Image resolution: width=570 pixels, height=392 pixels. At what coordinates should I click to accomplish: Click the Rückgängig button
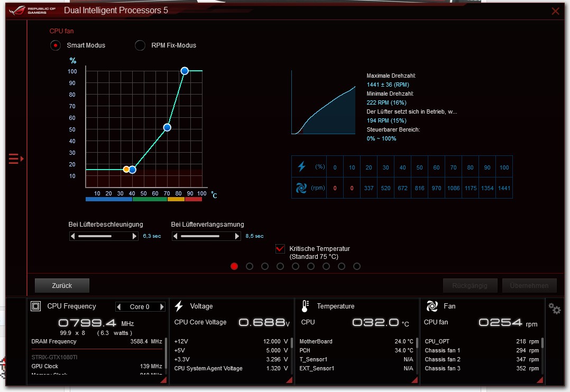(x=470, y=286)
